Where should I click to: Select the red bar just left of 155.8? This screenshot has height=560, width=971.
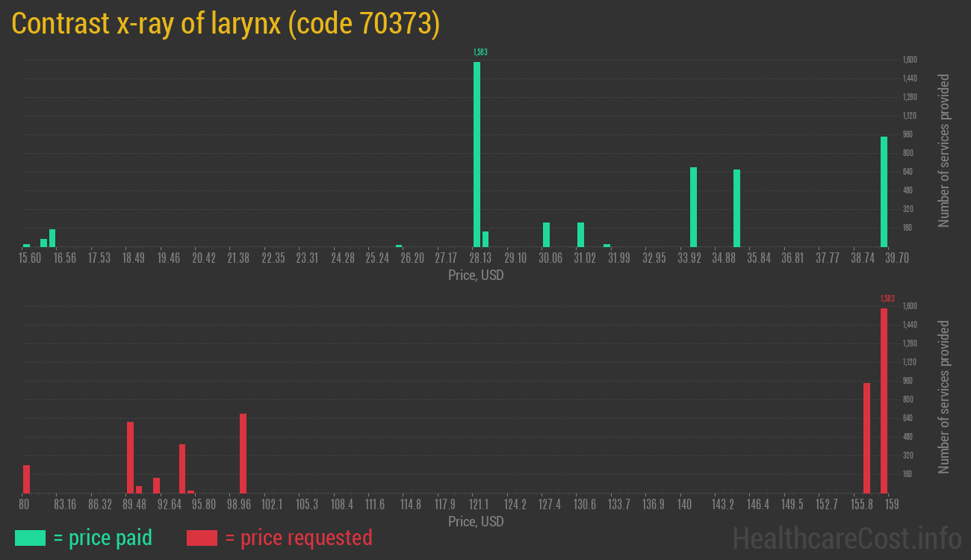pos(866,438)
